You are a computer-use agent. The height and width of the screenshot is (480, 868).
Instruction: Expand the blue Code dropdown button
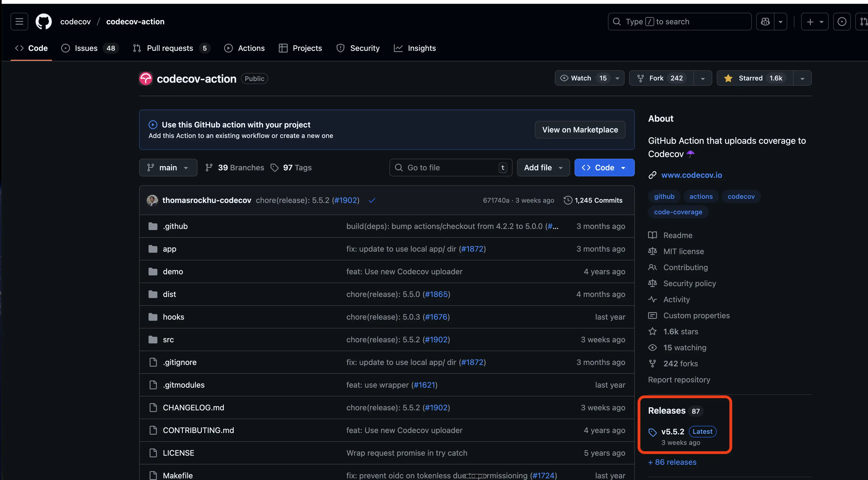point(604,167)
